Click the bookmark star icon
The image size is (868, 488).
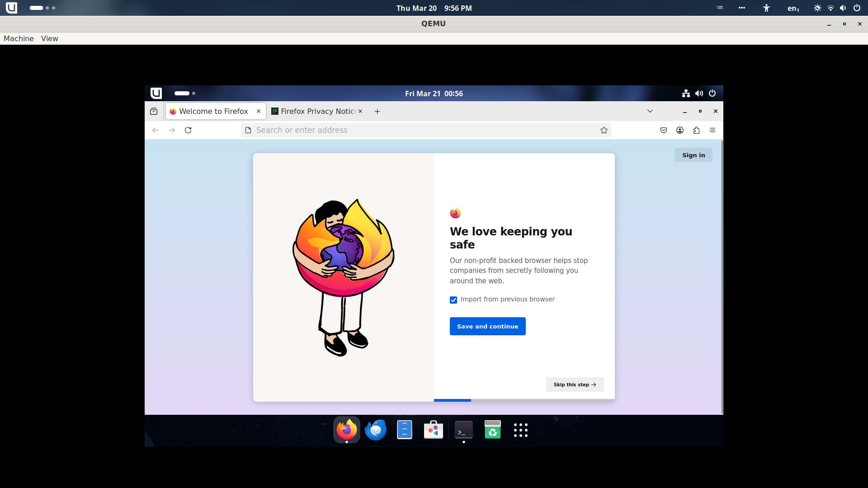click(604, 130)
